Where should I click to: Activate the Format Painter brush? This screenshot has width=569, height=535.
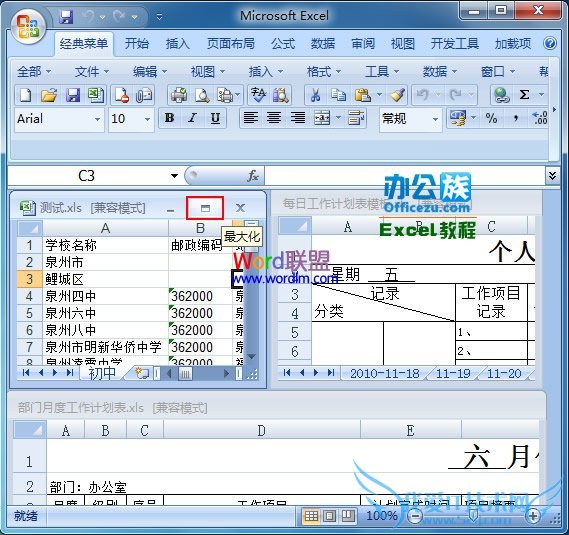pyautogui.click(x=397, y=95)
